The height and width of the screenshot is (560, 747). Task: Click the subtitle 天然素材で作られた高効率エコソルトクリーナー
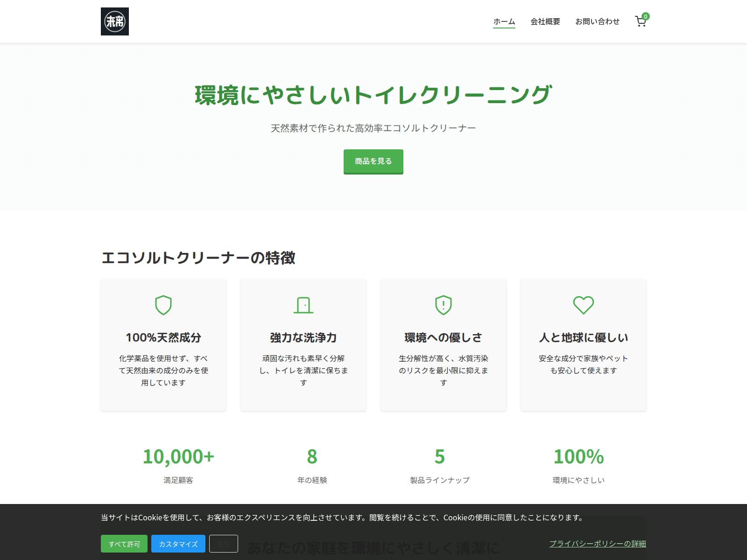pos(373,128)
